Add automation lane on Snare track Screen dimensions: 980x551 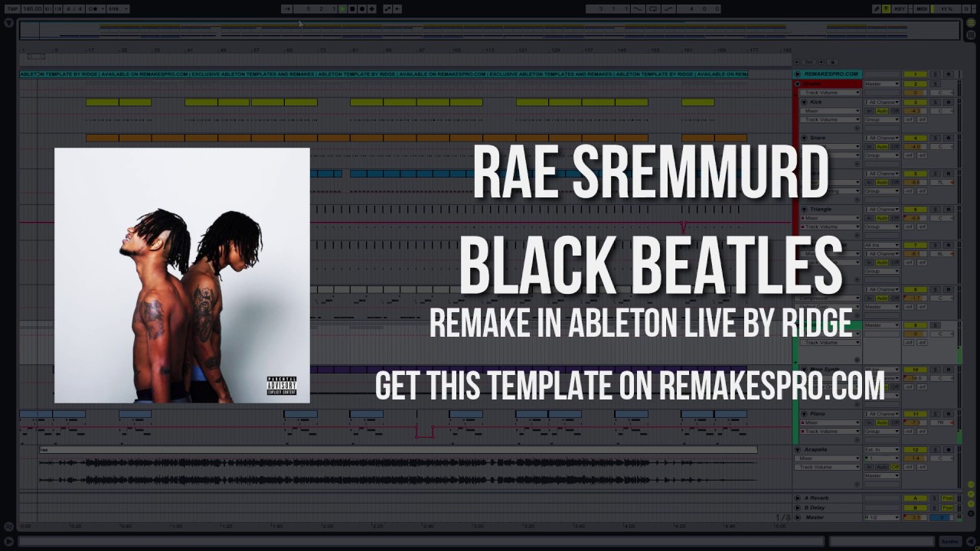click(x=857, y=164)
